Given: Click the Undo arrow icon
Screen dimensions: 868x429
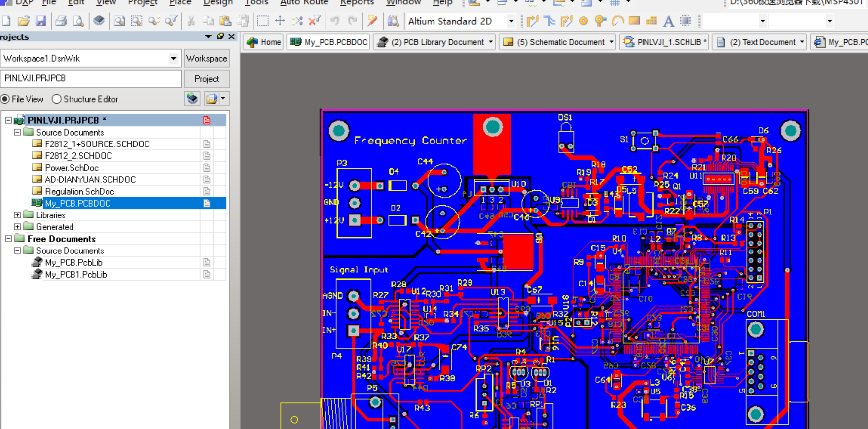Looking at the screenshot, I should (x=335, y=21).
